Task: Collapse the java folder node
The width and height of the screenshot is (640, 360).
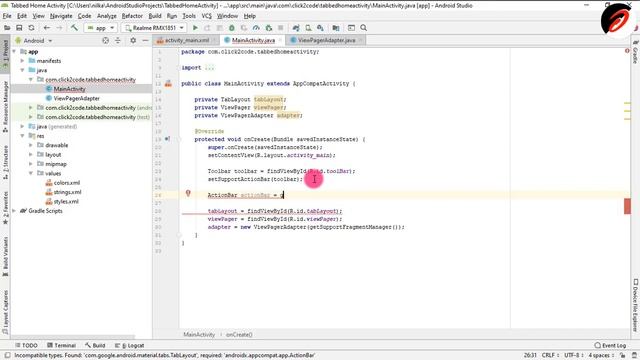Action: point(23,70)
